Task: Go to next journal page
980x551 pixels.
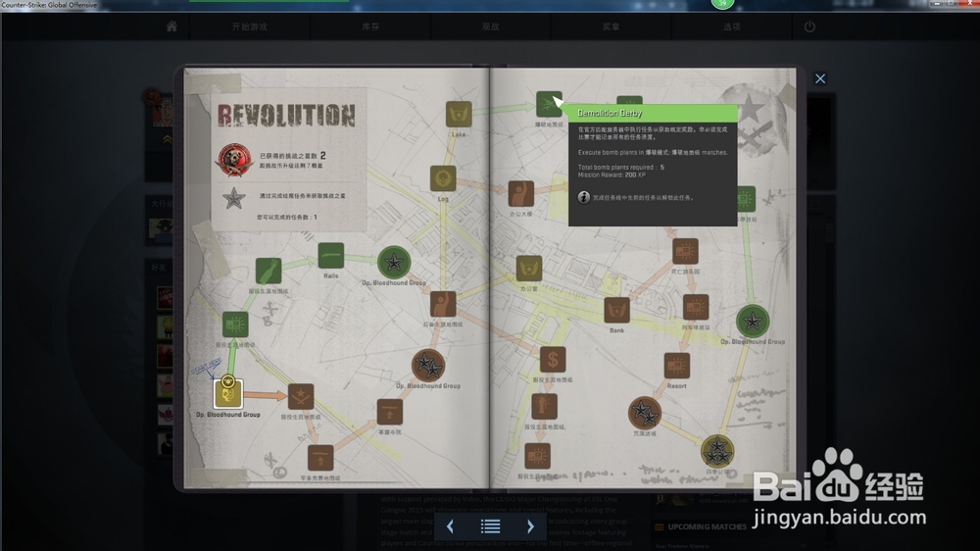Action: tap(530, 526)
